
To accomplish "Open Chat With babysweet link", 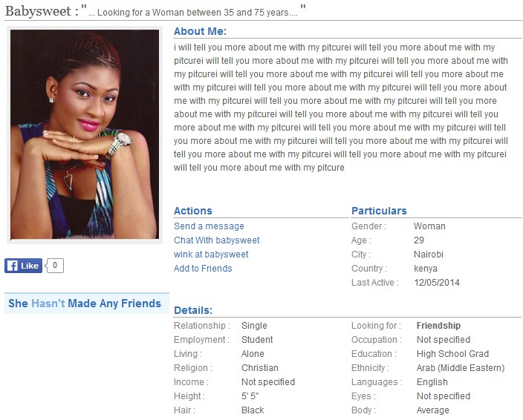I will pos(216,240).
